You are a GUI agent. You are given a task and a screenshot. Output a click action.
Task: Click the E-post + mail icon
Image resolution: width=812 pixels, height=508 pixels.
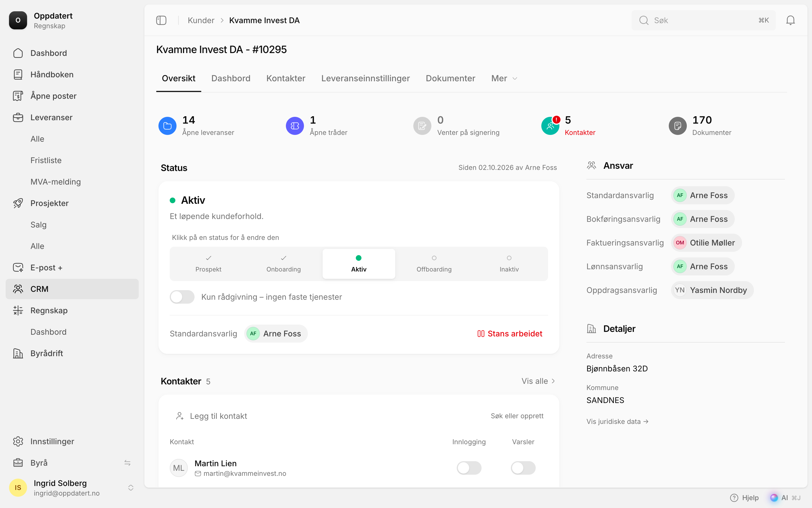[x=18, y=268]
